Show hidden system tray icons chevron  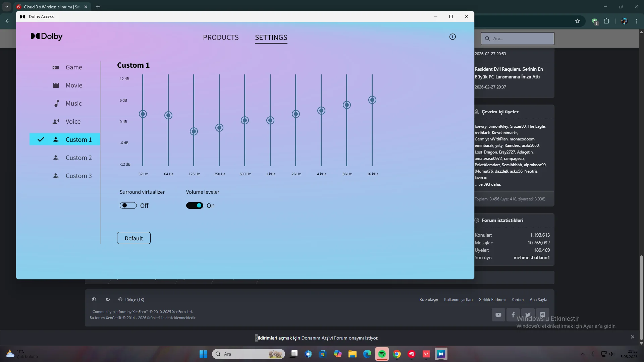pyautogui.click(x=582, y=354)
